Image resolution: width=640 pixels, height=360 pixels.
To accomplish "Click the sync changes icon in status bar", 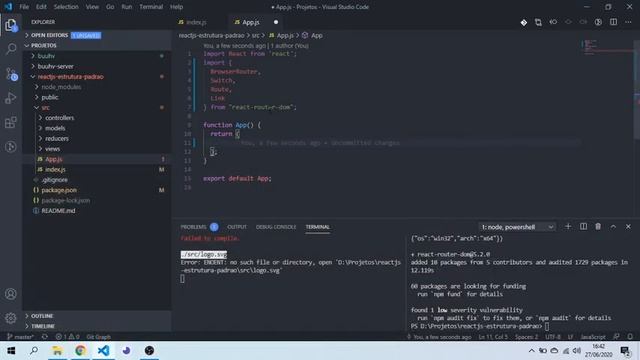I will pyautogui.click(x=44, y=337).
